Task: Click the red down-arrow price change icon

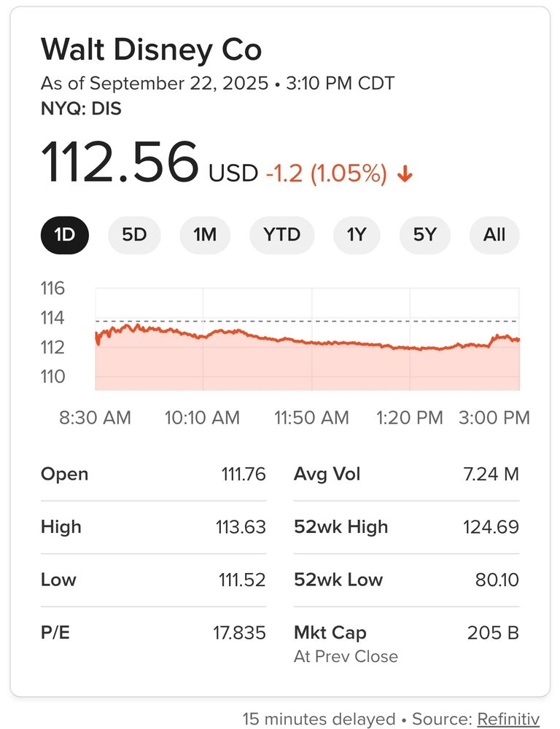Action: pos(405,174)
